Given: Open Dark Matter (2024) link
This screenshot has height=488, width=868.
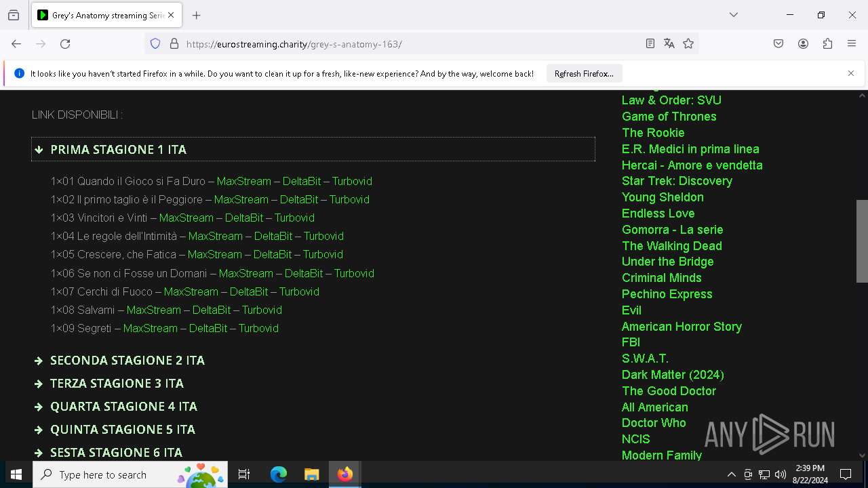Looking at the screenshot, I should pyautogui.click(x=673, y=375).
